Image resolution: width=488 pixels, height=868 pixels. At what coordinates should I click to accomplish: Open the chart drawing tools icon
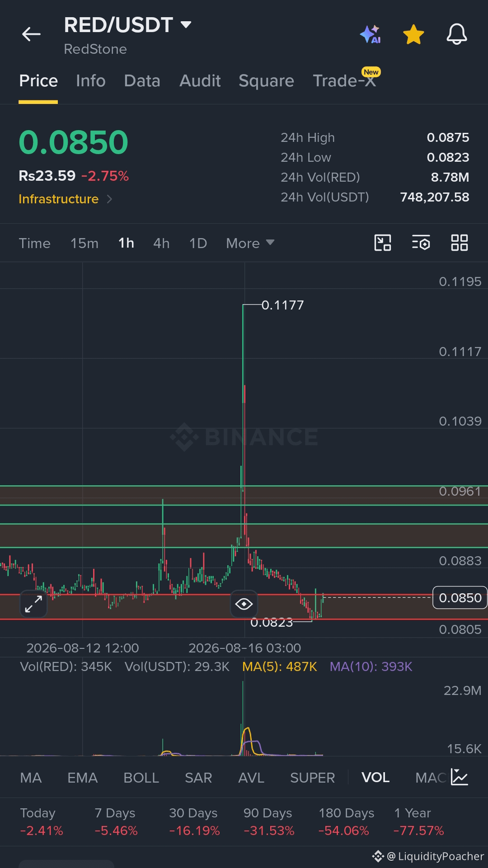point(383,243)
